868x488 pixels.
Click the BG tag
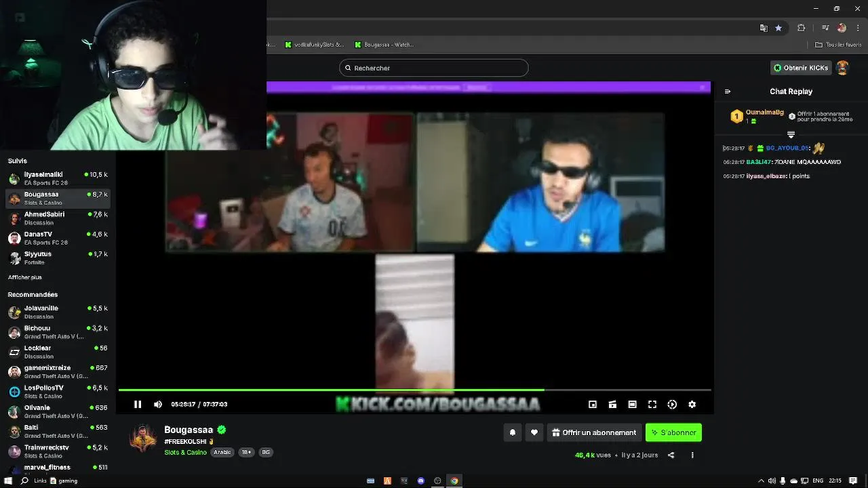click(x=266, y=452)
